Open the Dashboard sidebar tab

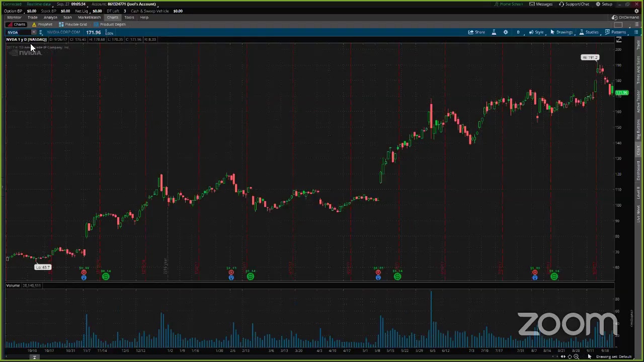638,171
